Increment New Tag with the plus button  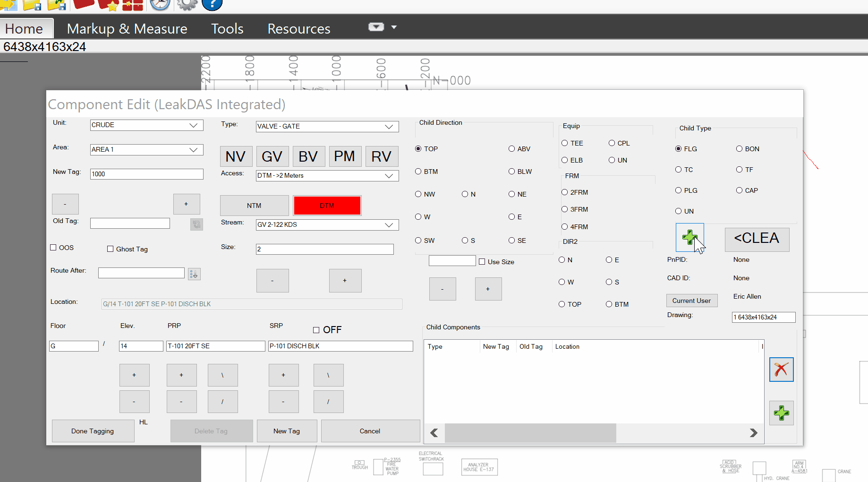pyautogui.click(x=187, y=204)
